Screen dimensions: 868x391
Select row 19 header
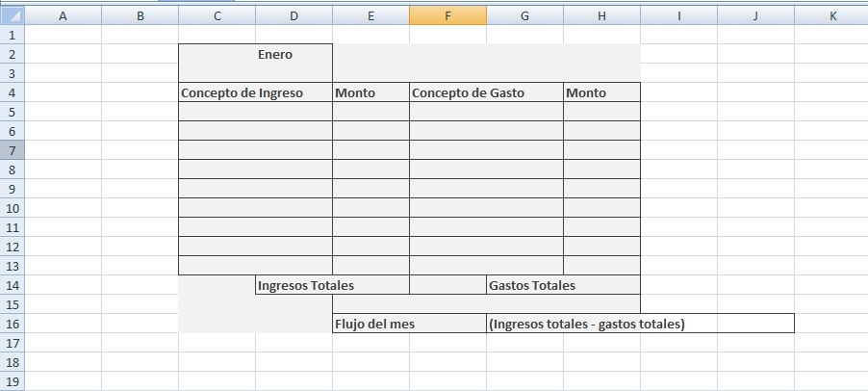pyautogui.click(x=13, y=381)
